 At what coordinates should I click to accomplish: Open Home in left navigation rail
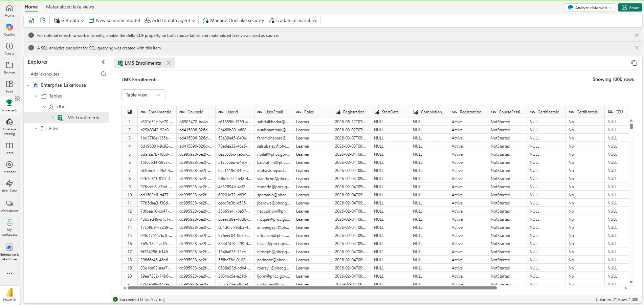coord(9,10)
